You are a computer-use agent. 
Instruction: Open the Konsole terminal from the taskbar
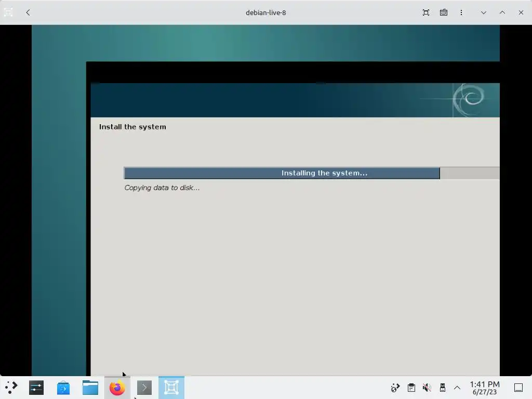tap(144, 388)
